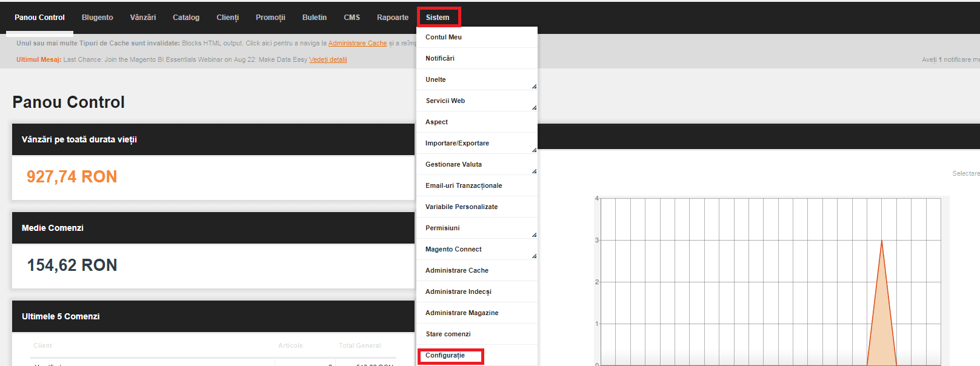Screen dimensions: 980x366
Task: Click the Medie Comenzi header
Action: [213, 228]
